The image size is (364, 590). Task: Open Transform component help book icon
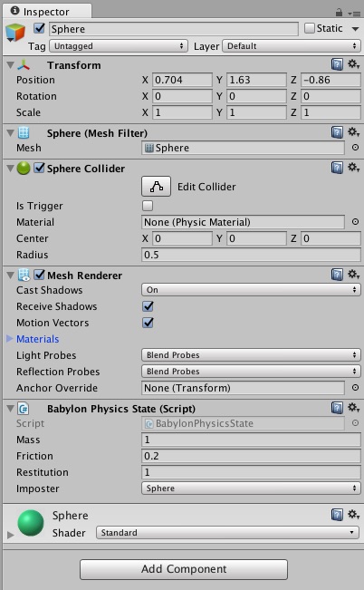tap(337, 64)
